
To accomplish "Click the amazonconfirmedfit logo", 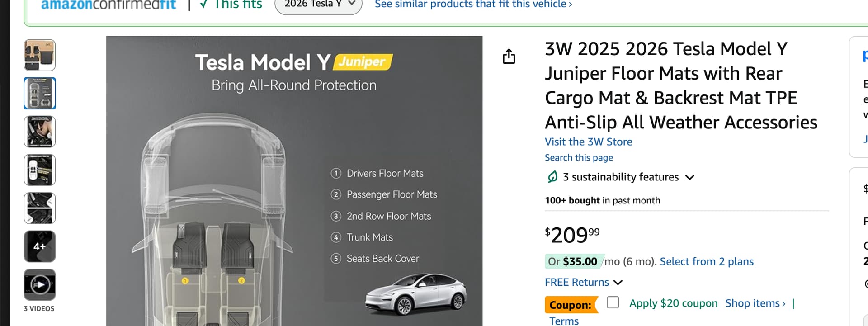I will (x=108, y=5).
